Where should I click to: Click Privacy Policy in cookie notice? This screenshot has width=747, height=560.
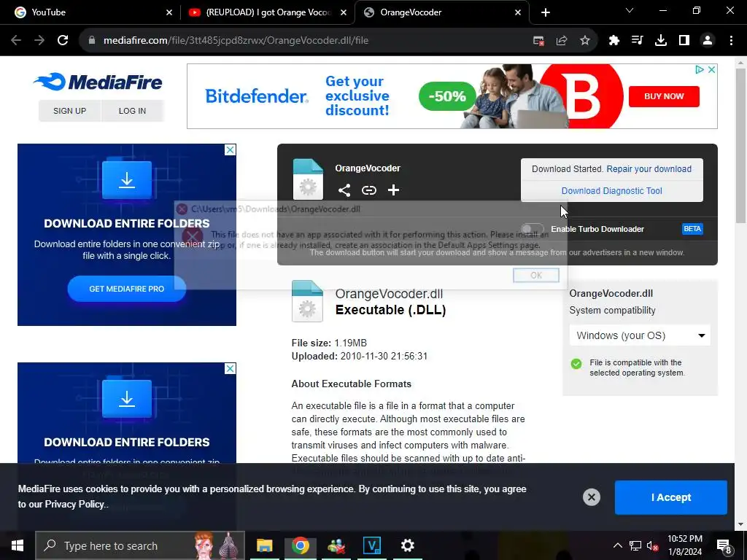pyautogui.click(x=74, y=505)
